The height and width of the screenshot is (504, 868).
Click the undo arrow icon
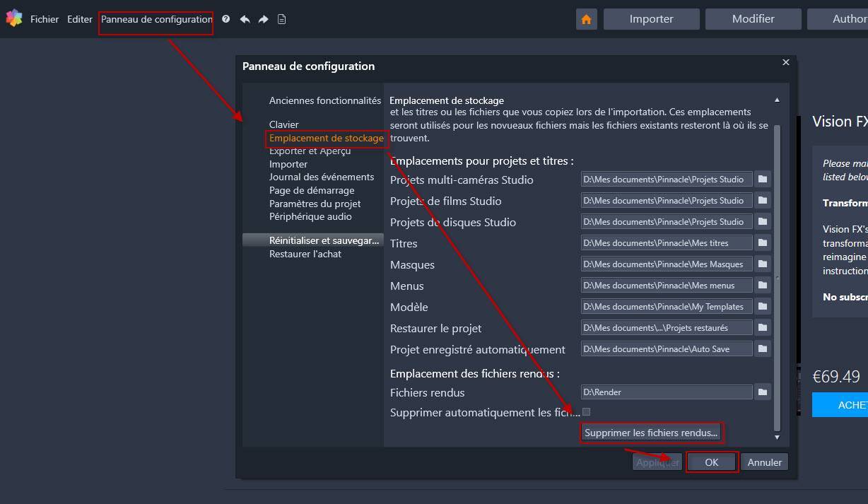click(x=245, y=19)
